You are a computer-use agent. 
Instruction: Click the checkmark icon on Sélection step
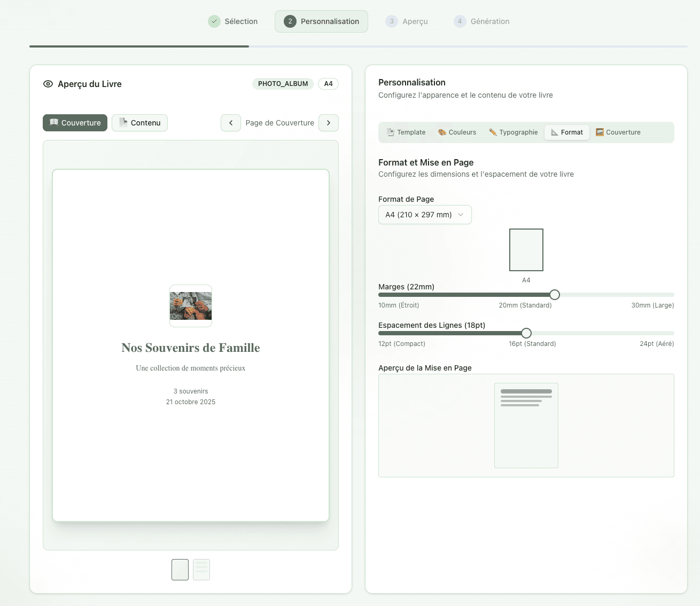tap(214, 21)
